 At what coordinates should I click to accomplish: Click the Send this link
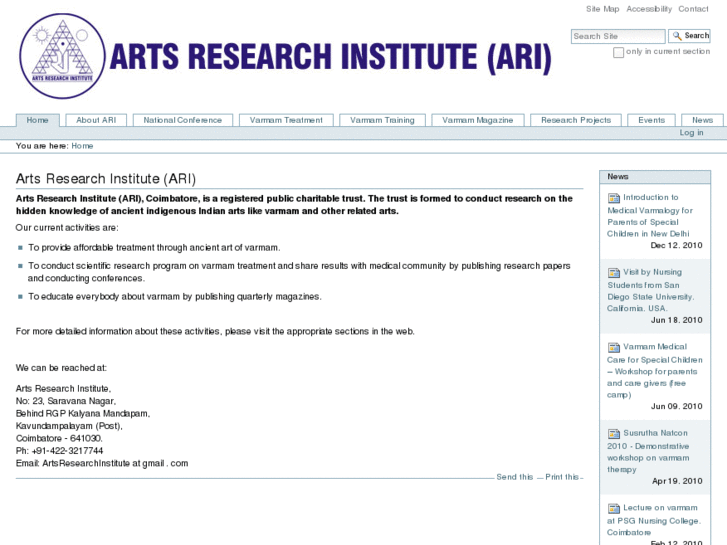coord(515,477)
